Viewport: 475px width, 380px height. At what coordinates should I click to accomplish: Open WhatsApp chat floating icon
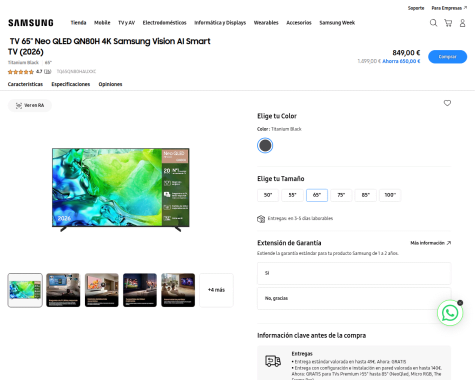point(450,313)
